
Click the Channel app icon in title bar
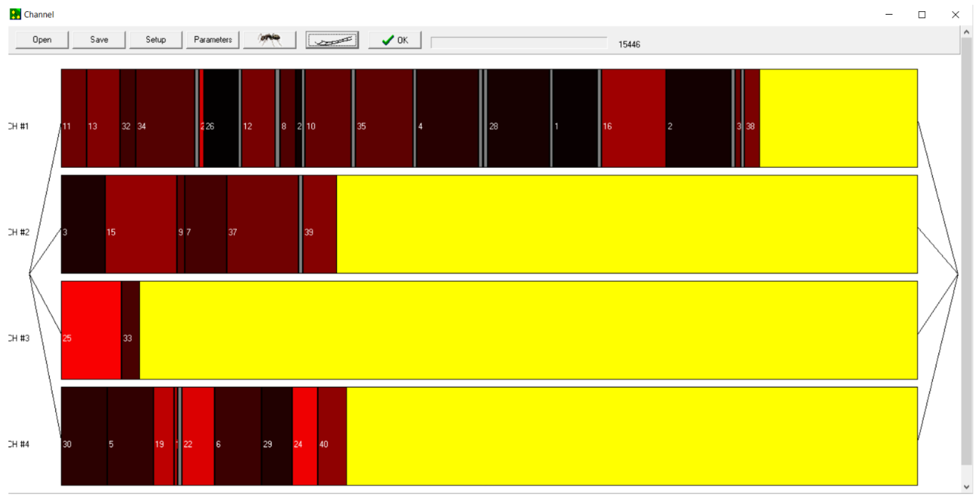click(15, 14)
